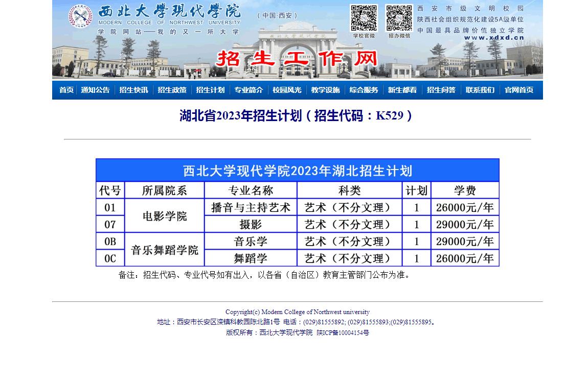Open the 招生计划 menu item
The width and height of the screenshot is (588, 383).
[210, 90]
